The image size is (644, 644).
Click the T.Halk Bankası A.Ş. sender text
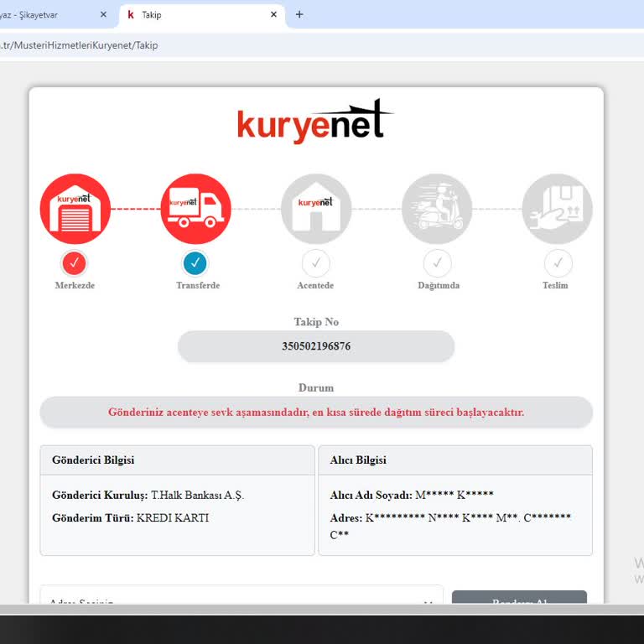198,495
